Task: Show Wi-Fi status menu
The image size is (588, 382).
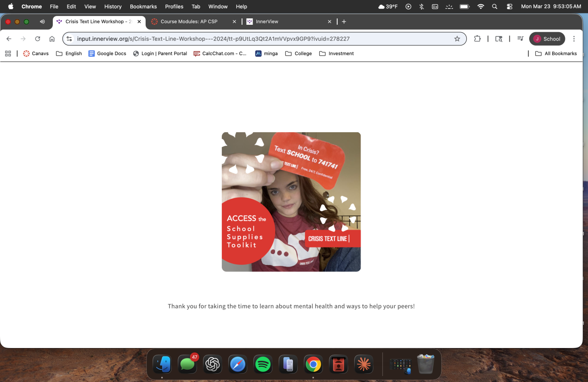Action: 481,6
